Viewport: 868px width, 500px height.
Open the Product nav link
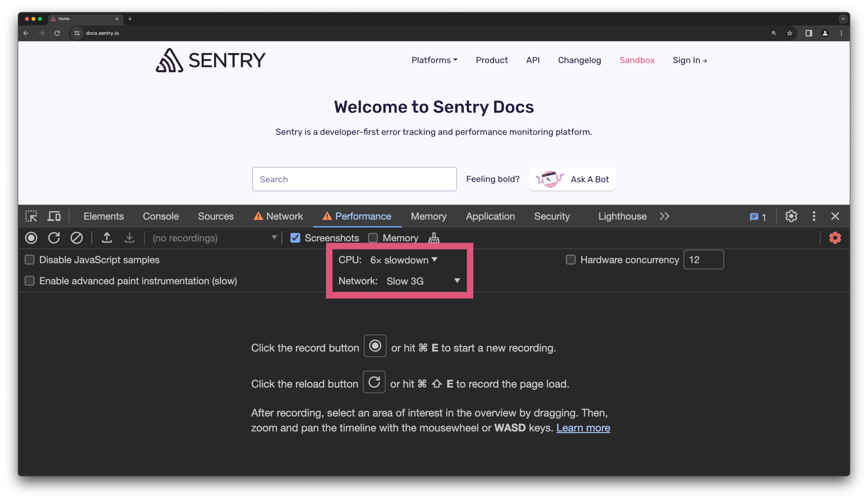point(492,60)
